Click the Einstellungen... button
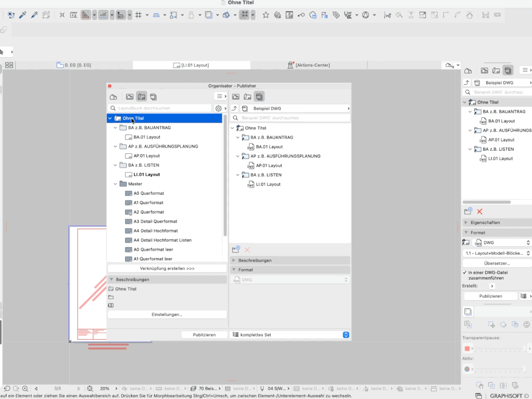The image size is (532, 399). point(167,314)
